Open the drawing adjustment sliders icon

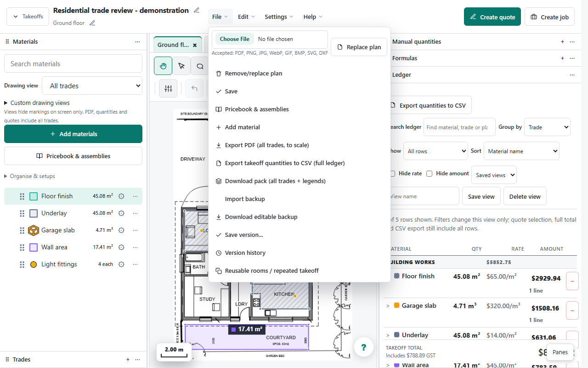tap(168, 88)
